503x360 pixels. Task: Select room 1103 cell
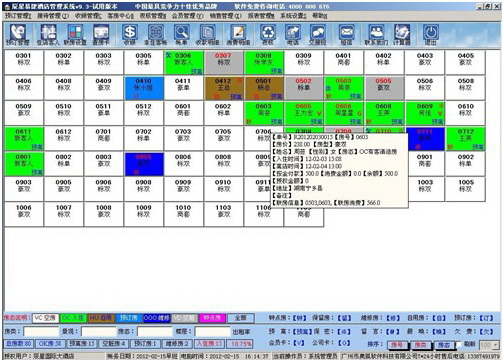(224, 214)
